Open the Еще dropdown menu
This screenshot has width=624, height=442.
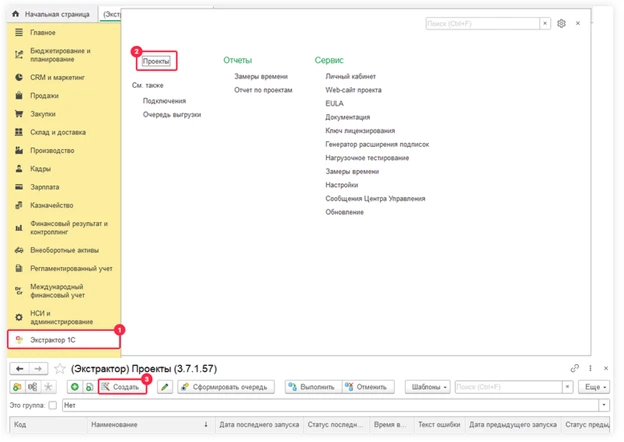tap(594, 387)
